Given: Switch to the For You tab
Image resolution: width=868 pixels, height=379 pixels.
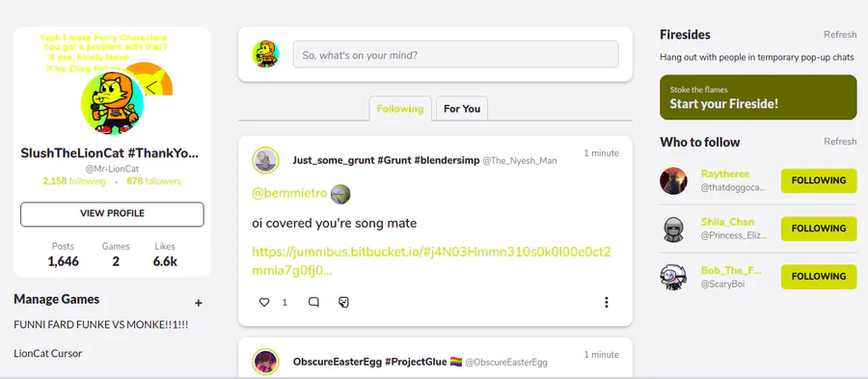Looking at the screenshot, I should [462, 108].
